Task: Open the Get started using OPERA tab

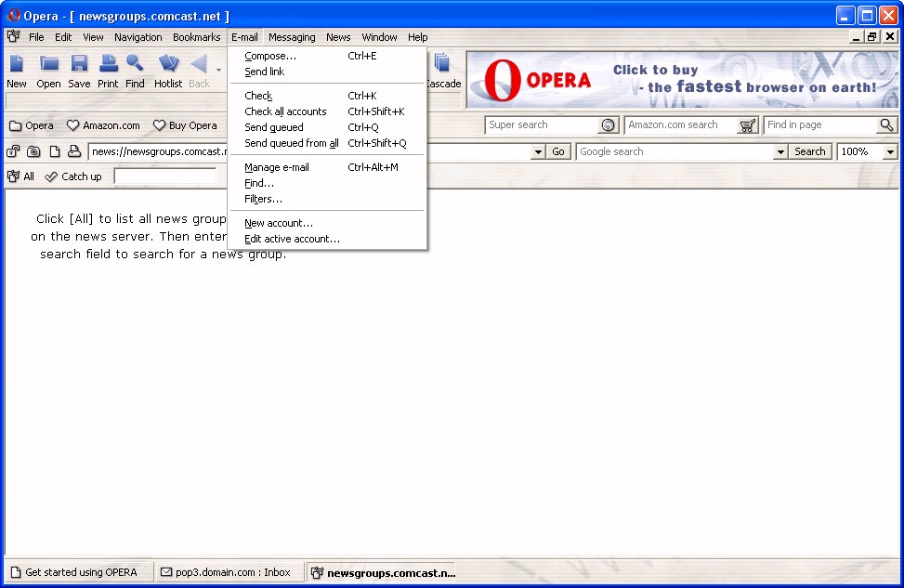Action: 74,572
